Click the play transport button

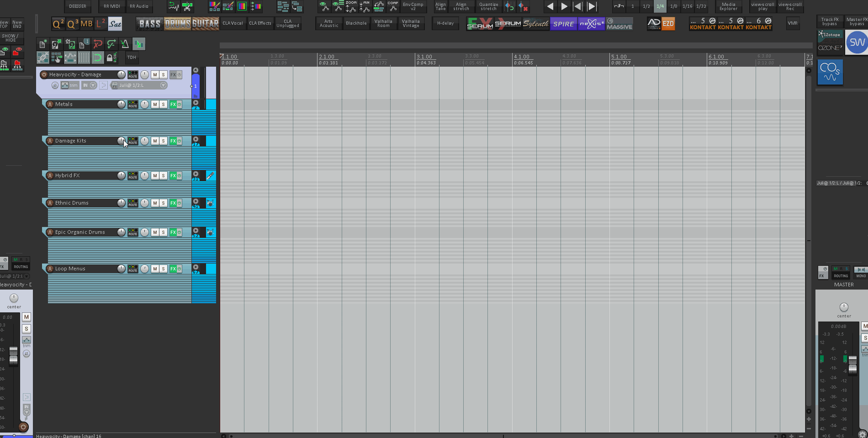pyautogui.click(x=564, y=6)
